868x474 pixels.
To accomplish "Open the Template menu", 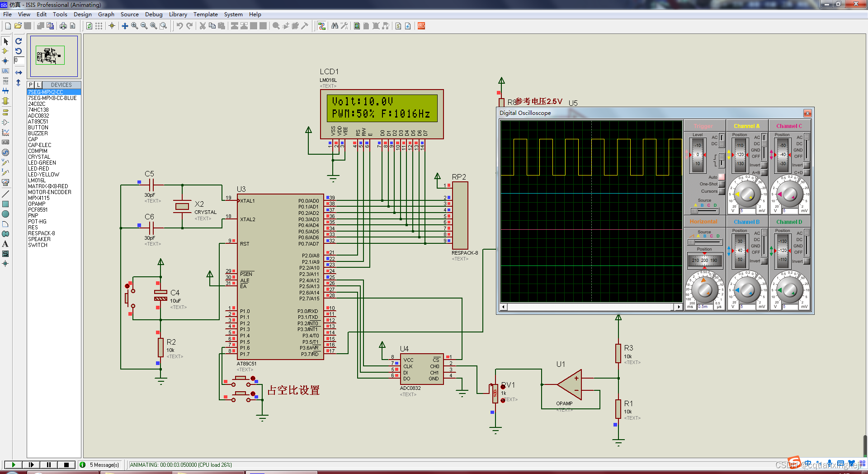I will tap(206, 14).
